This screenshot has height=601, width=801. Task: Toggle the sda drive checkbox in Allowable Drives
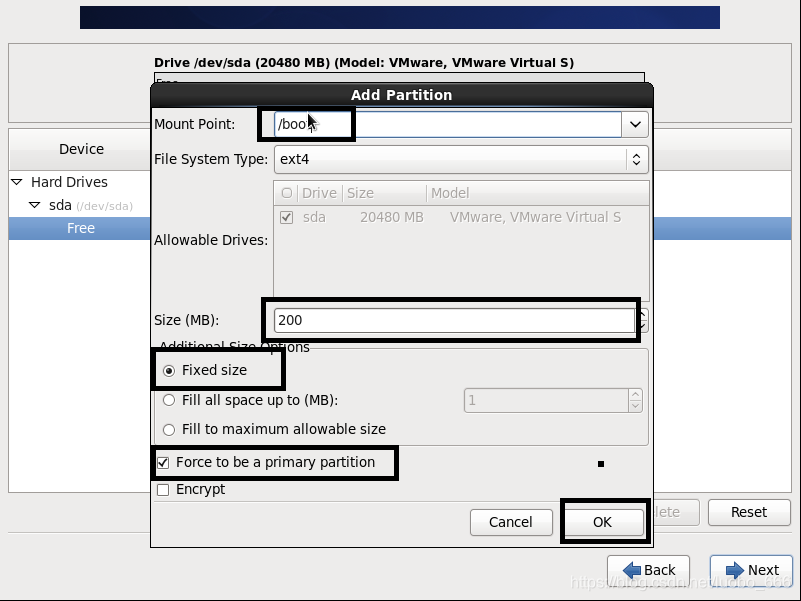point(287,218)
